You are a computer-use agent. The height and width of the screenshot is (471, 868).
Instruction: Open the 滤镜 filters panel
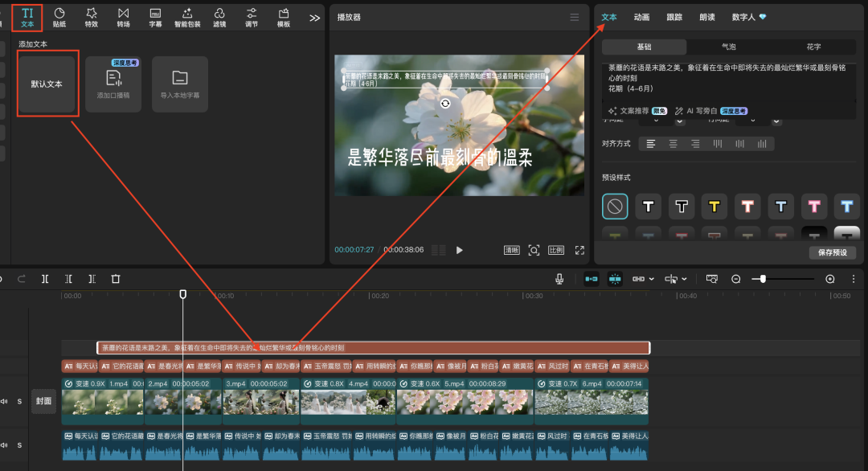pos(219,16)
